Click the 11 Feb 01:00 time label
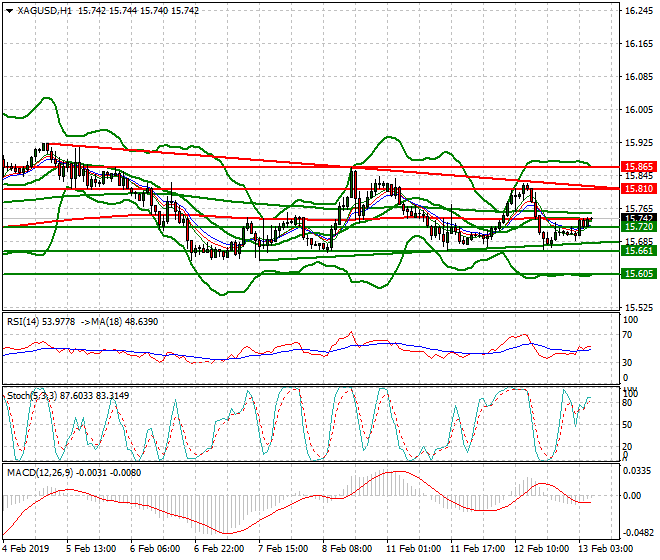Image resolution: width=660 pixels, height=560 pixels. (413, 549)
